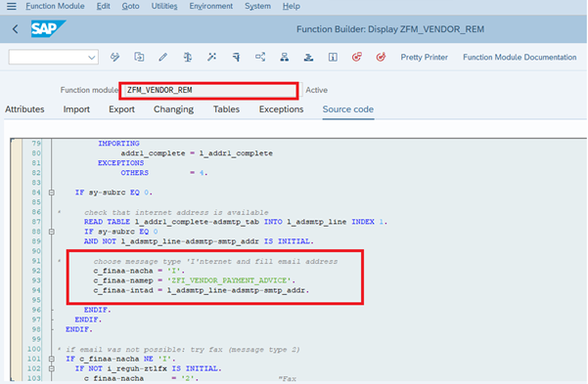Screen dimensions: 588x384
Task: Click the Test/Execute toolbar icon
Action: [236, 57]
